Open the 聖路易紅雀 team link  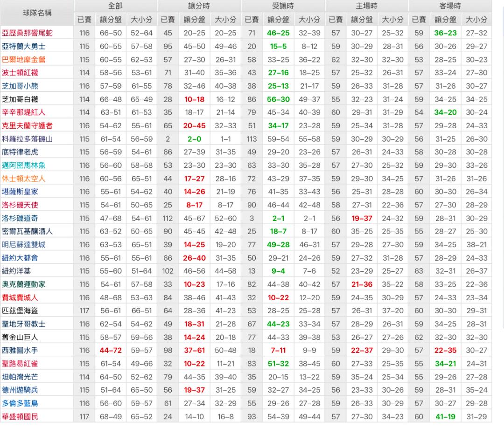(x=20, y=364)
